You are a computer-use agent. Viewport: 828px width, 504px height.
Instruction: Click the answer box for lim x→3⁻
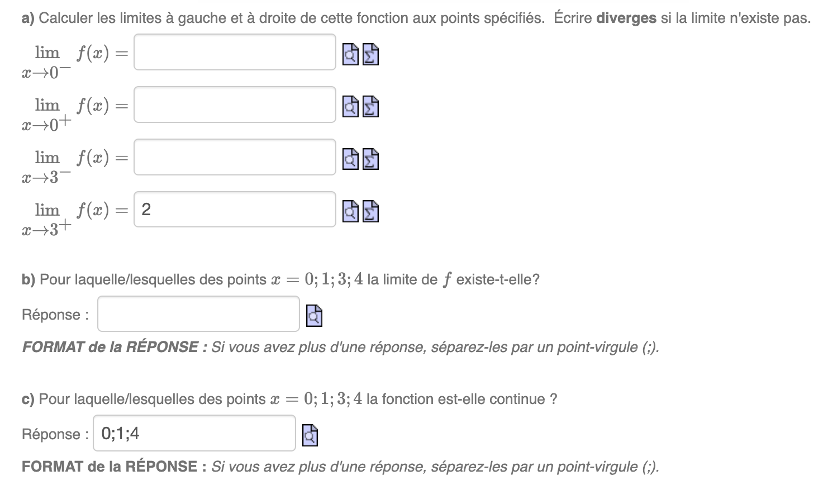coord(234,158)
